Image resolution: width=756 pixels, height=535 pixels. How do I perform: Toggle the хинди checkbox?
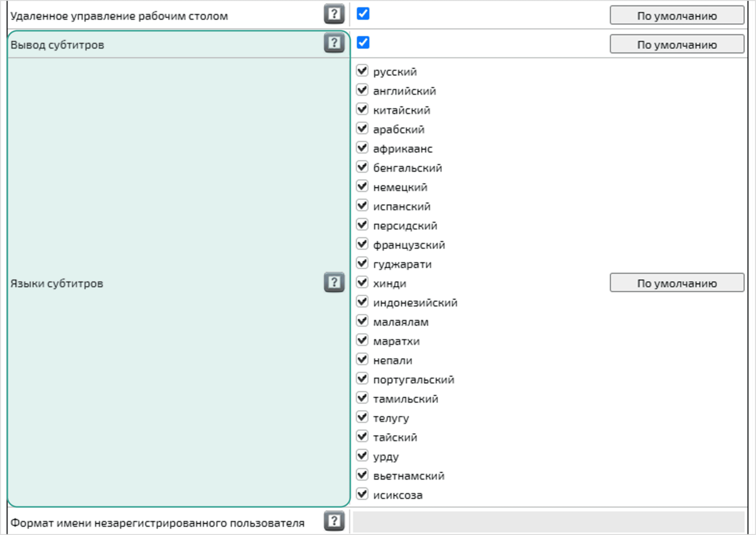pos(362,282)
